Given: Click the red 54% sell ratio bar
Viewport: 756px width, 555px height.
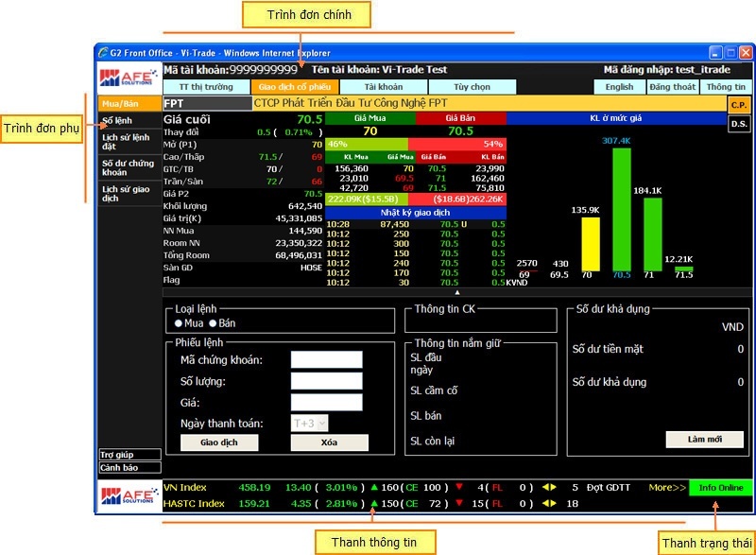Looking at the screenshot, I should [457, 144].
